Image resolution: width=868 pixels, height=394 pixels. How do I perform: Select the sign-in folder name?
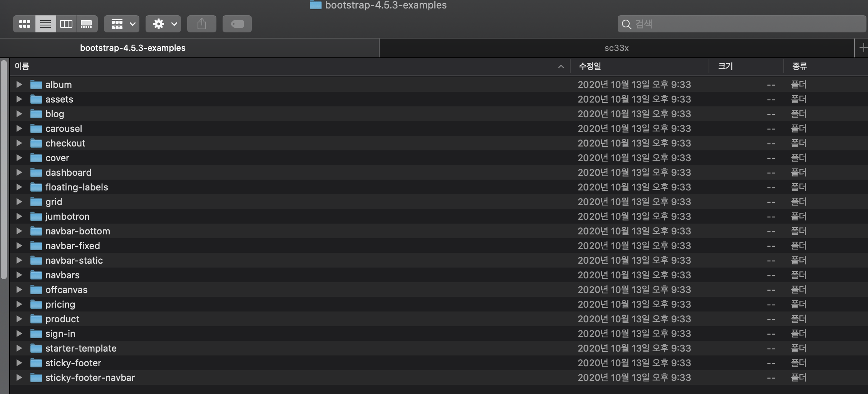click(x=60, y=334)
